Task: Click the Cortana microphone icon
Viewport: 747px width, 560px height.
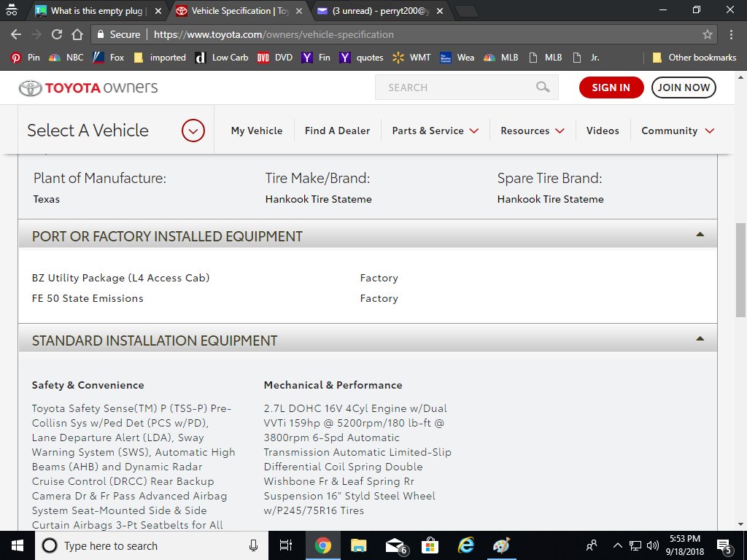Action: tap(253, 545)
